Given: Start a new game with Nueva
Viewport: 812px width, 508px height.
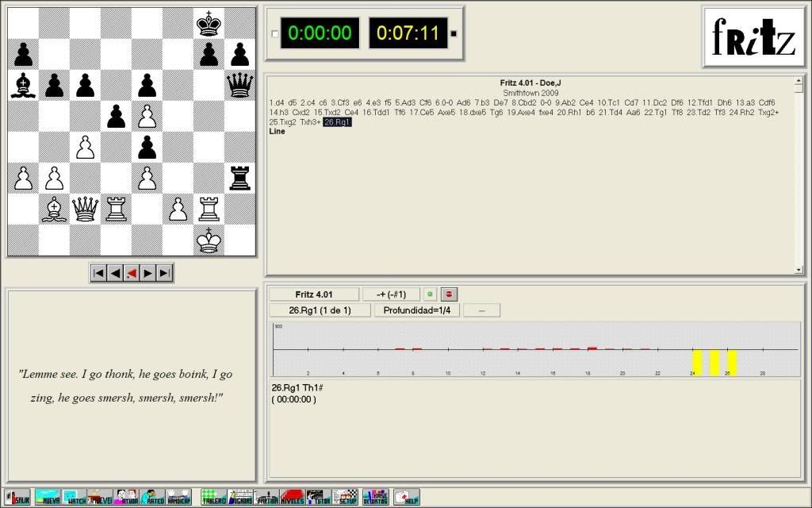Looking at the screenshot, I should 47,497.
